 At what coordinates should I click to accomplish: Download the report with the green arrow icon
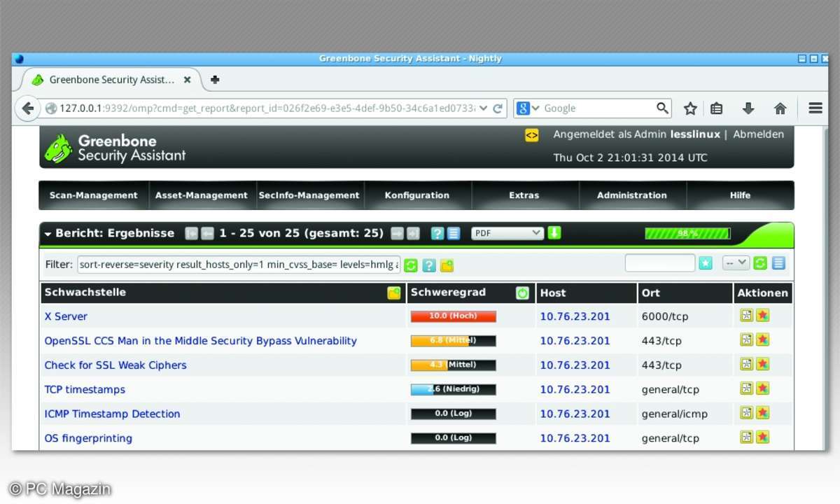pos(554,232)
